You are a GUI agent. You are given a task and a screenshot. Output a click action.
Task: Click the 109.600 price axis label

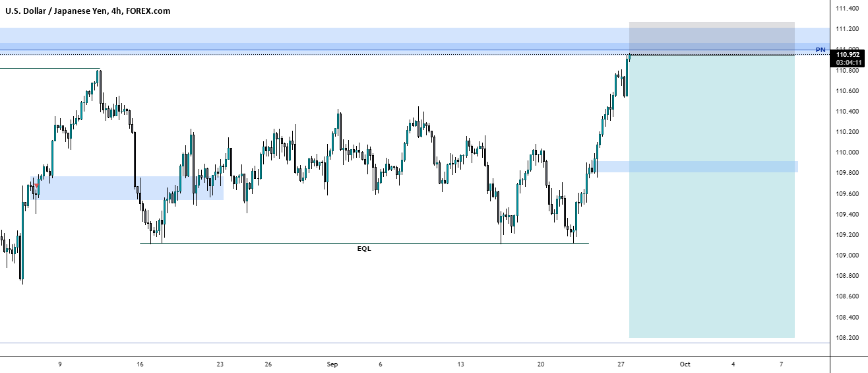coord(847,194)
